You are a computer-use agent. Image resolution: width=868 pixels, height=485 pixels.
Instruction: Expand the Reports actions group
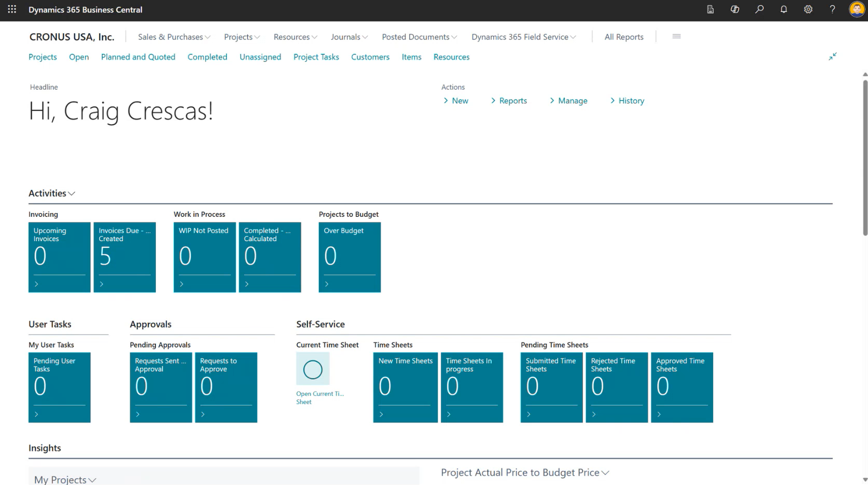509,101
